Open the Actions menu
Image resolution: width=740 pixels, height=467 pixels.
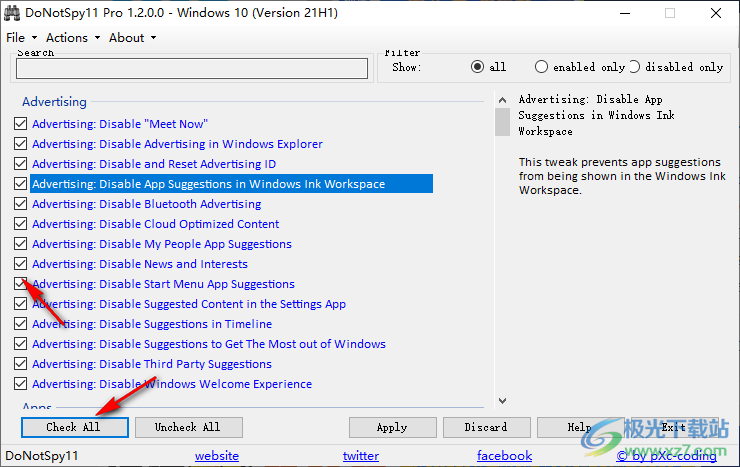pyautogui.click(x=73, y=38)
